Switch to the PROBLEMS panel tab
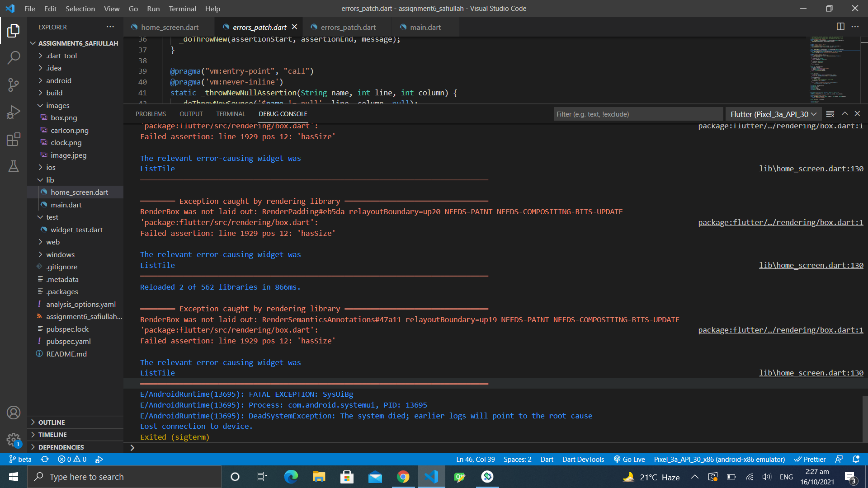This screenshot has width=868, height=488. (151, 114)
